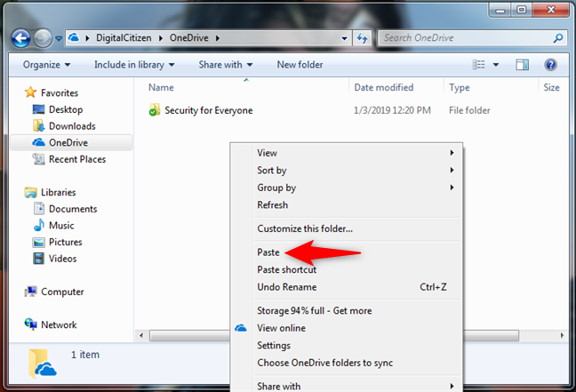Sort by the Type column header
Image resolution: width=576 pixels, height=392 pixels.
click(460, 87)
